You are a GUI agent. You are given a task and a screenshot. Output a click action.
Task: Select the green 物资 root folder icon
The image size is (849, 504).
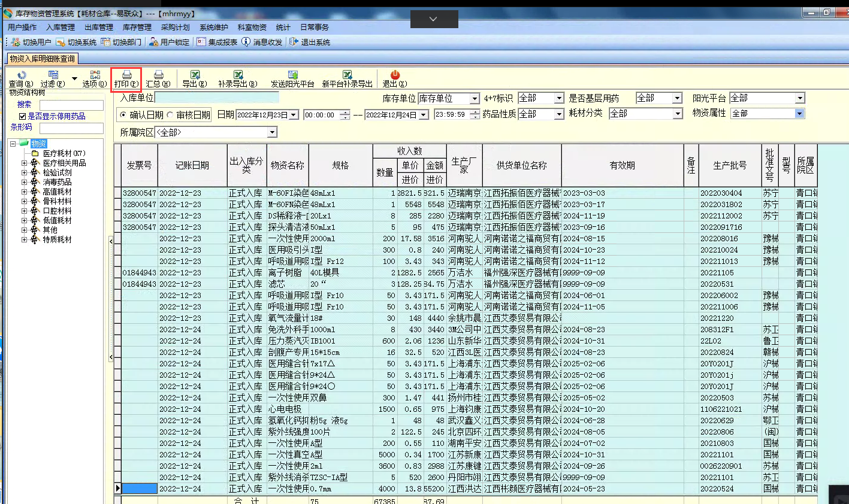point(24,144)
